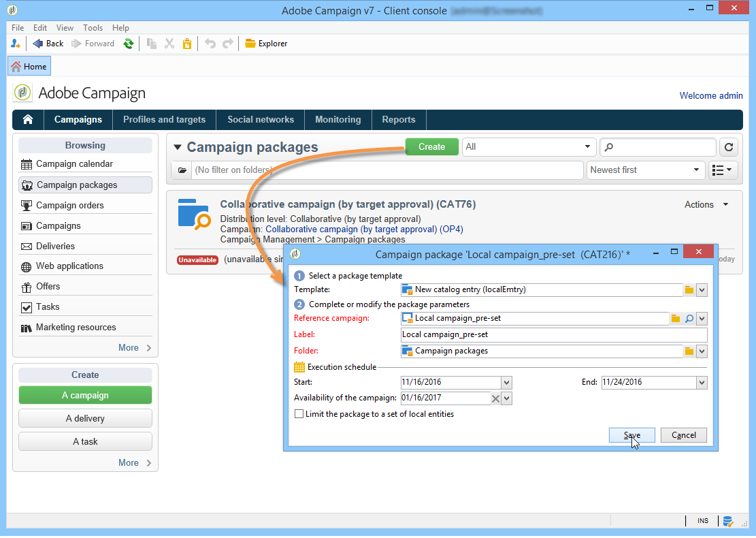756x538 pixels.
Task: Expand the Reference campaign dropdown arrow
Action: click(702, 319)
